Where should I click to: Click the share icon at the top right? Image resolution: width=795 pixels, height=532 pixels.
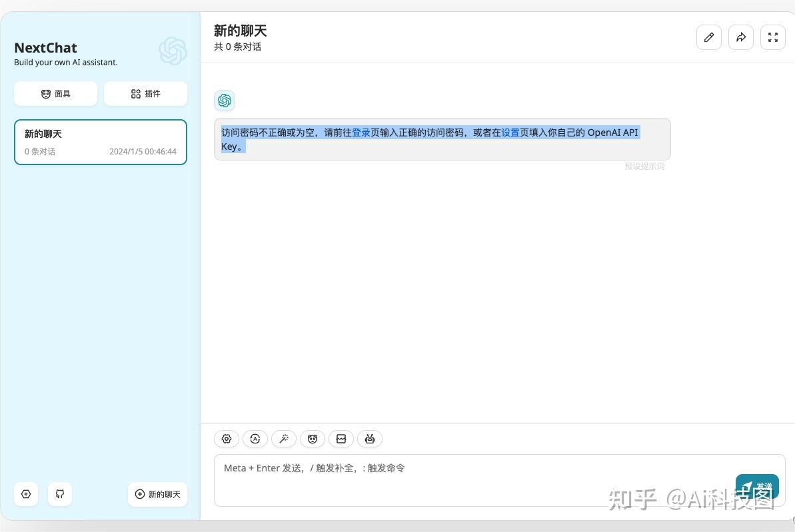pyautogui.click(x=740, y=37)
